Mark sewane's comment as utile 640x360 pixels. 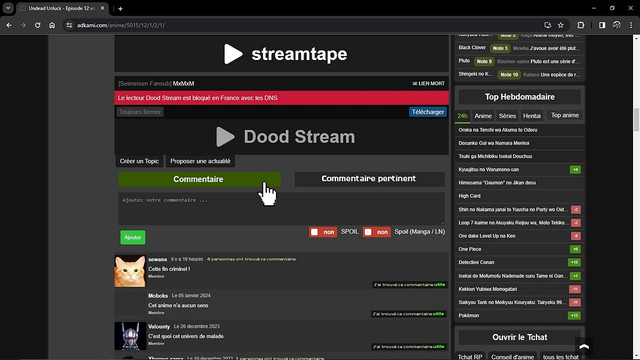(x=409, y=284)
